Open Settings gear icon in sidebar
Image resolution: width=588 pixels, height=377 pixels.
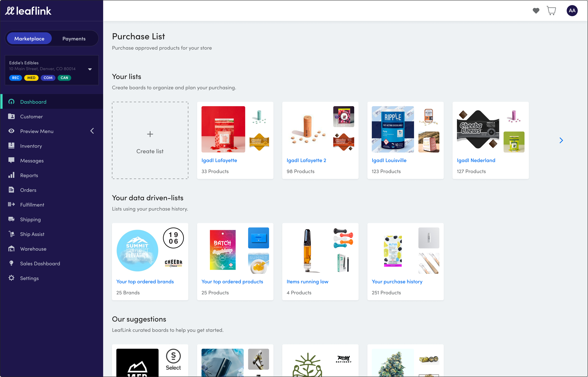point(11,278)
